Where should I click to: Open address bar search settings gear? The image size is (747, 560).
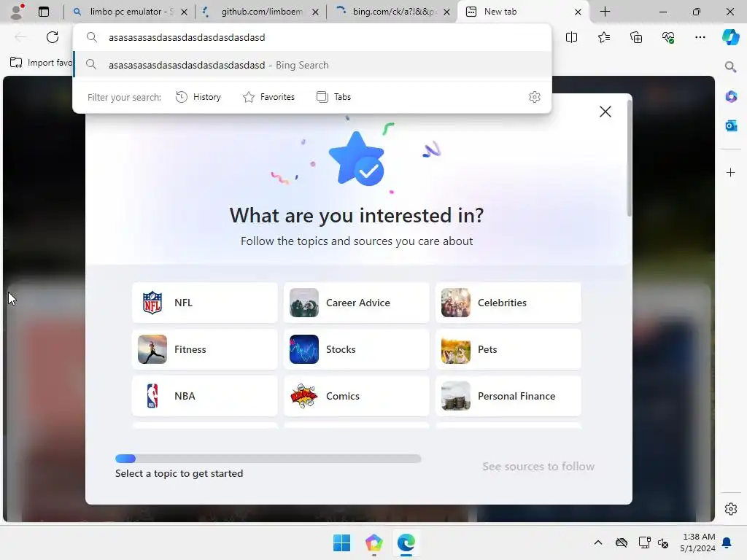535,97
